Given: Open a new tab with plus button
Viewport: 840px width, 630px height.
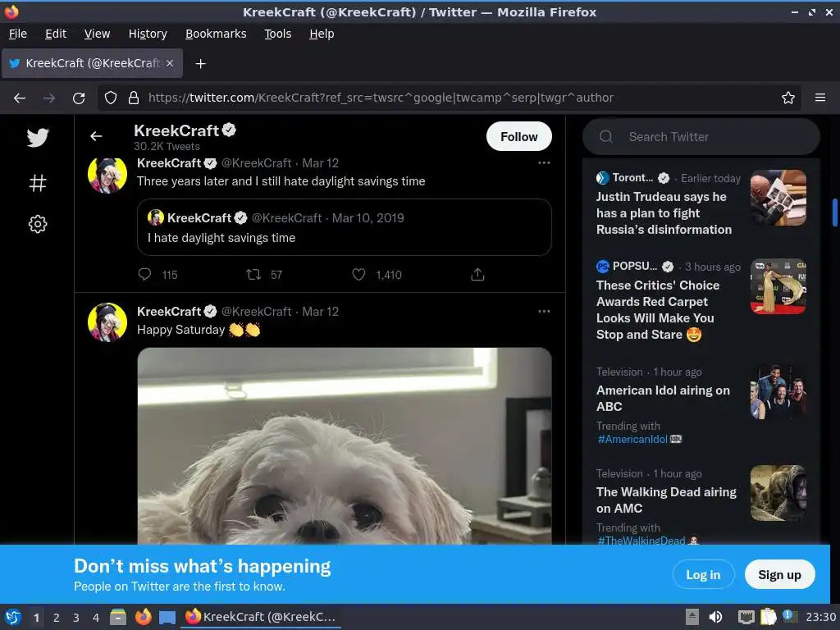Looking at the screenshot, I should coord(200,64).
